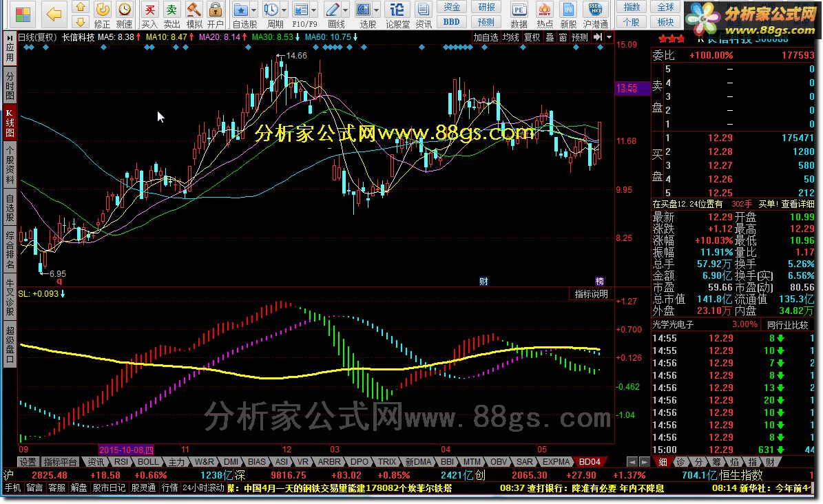The image size is (823, 504).
Task: Click the 周期 period clock icon
Action: [x=271, y=10]
